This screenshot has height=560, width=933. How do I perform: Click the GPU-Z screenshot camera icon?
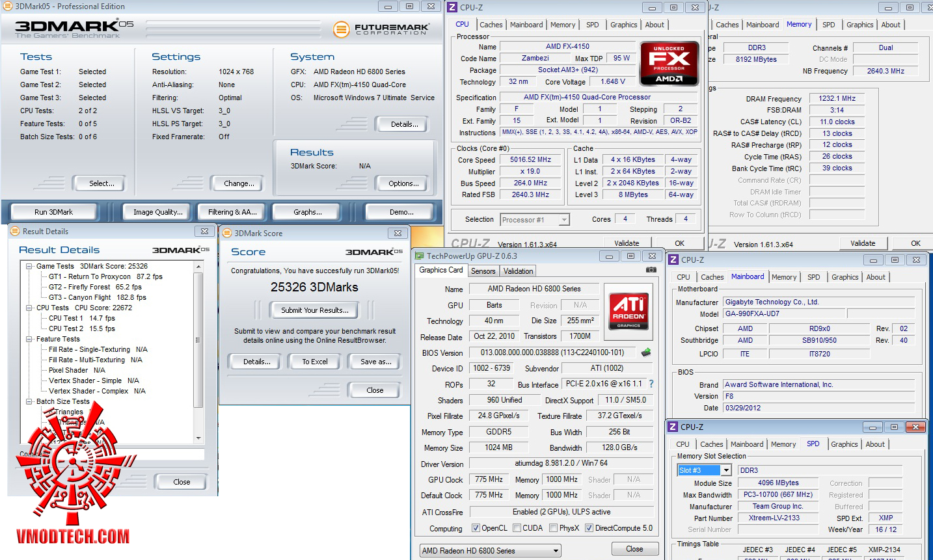point(651,269)
